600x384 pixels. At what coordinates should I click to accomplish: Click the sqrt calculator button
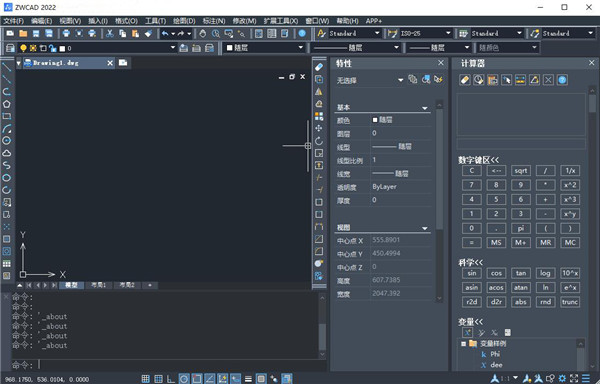point(520,171)
